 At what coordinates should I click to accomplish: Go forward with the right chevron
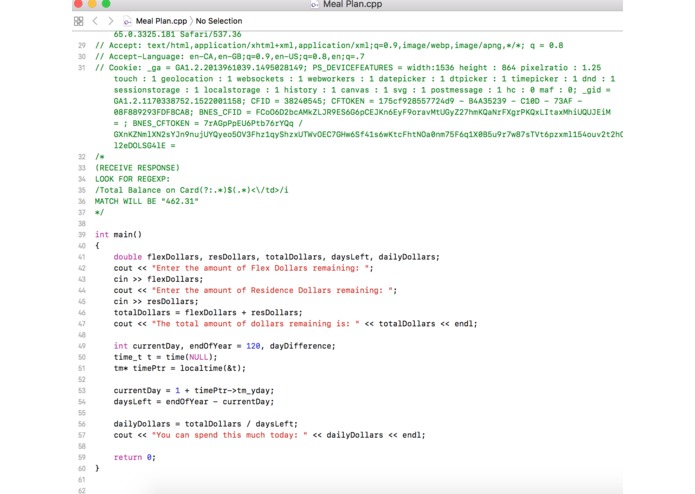[111, 21]
